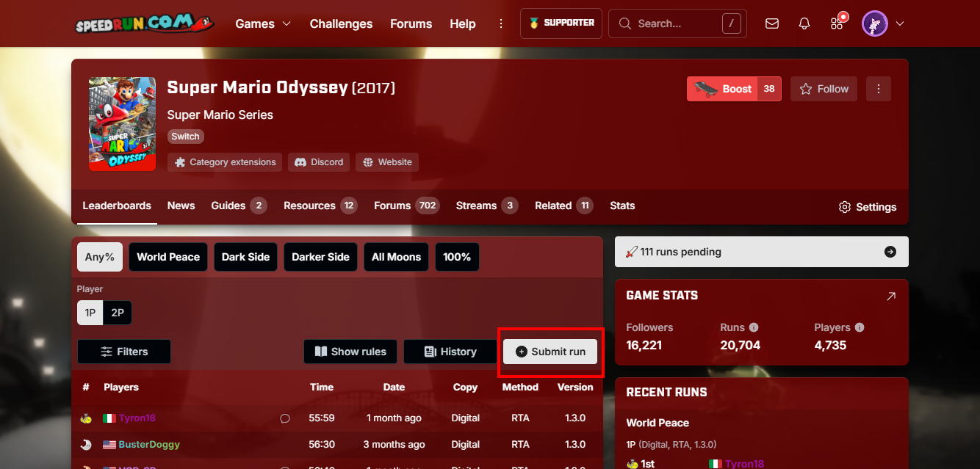Click the Players info icon in Game Stats
This screenshot has height=469, width=980.
pyautogui.click(x=860, y=327)
